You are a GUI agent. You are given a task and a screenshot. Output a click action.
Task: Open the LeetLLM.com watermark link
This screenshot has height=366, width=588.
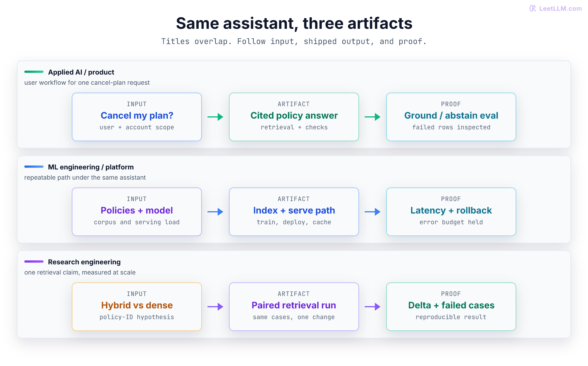[555, 8]
